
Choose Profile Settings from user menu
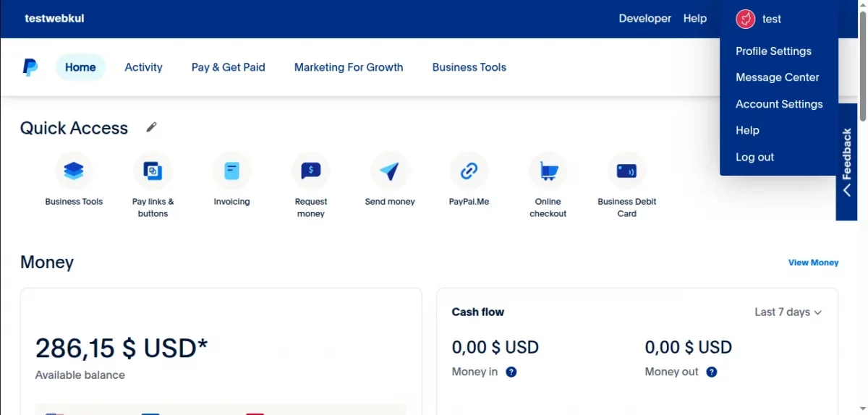click(773, 51)
